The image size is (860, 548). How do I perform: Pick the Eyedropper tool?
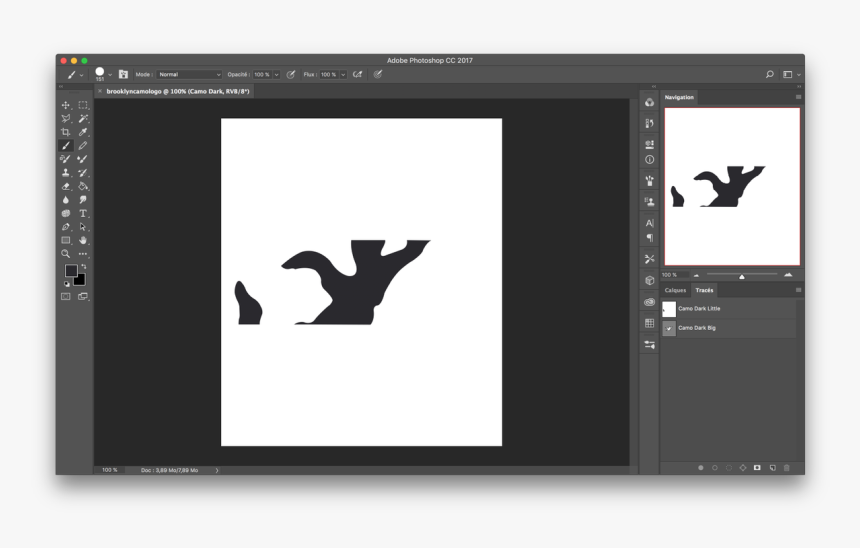[x=83, y=132]
